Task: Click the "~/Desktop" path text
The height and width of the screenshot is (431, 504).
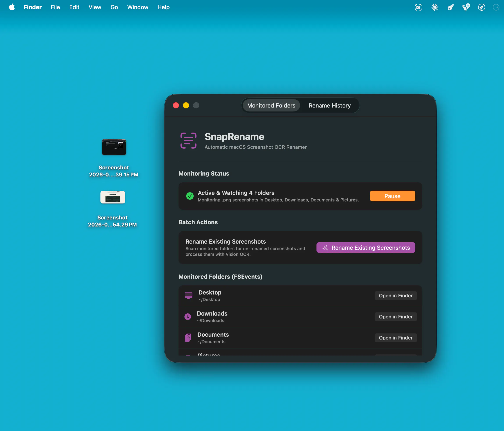Action: coord(209,300)
